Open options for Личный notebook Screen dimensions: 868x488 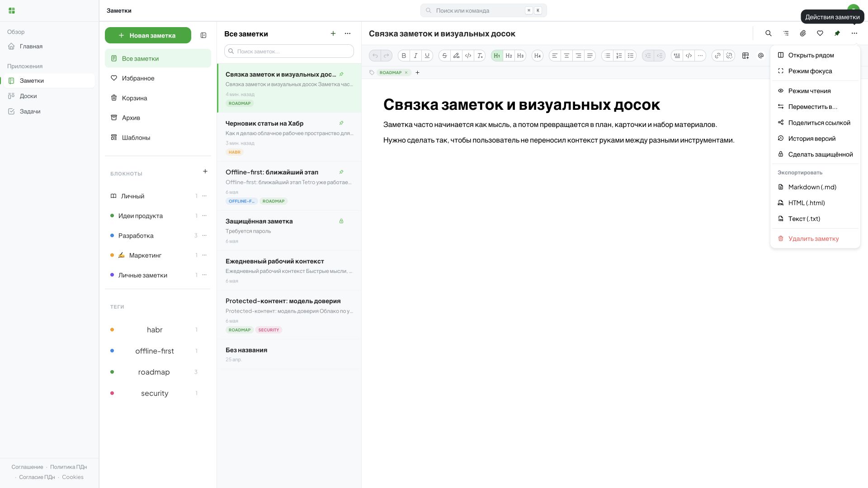point(204,196)
